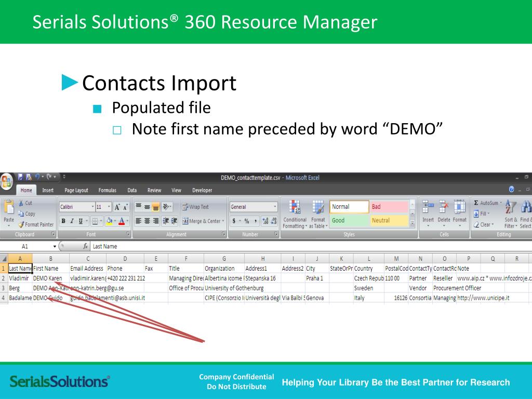Viewport: 532px width, 399px height.
Task: Open the Cells Format menu
Action: [460, 214]
